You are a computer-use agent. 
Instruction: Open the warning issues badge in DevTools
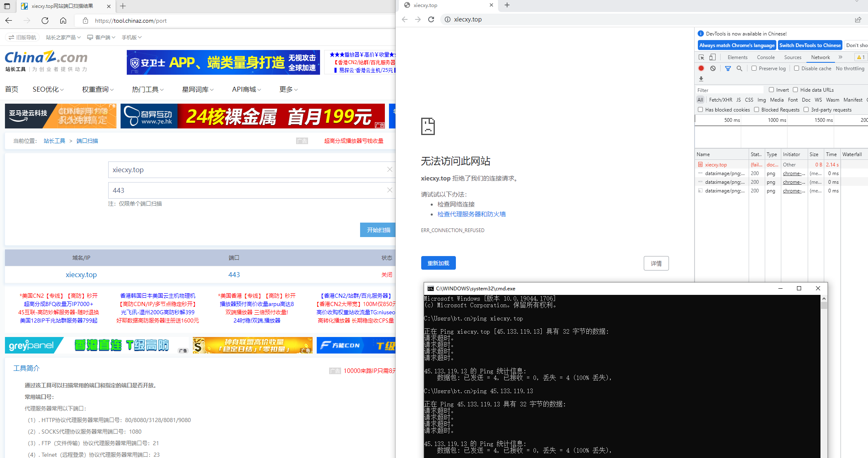pos(861,57)
